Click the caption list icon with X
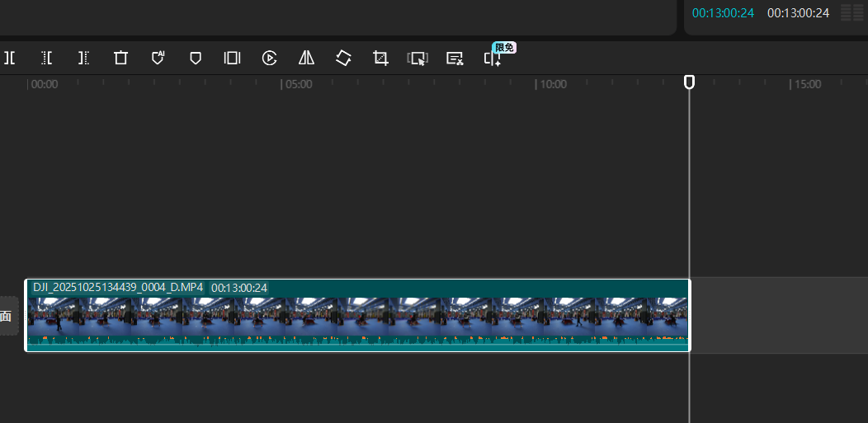 (455, 58)
